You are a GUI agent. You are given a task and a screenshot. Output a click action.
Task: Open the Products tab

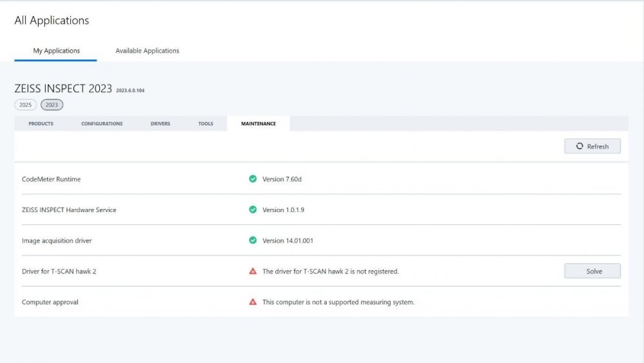(41, 124)
